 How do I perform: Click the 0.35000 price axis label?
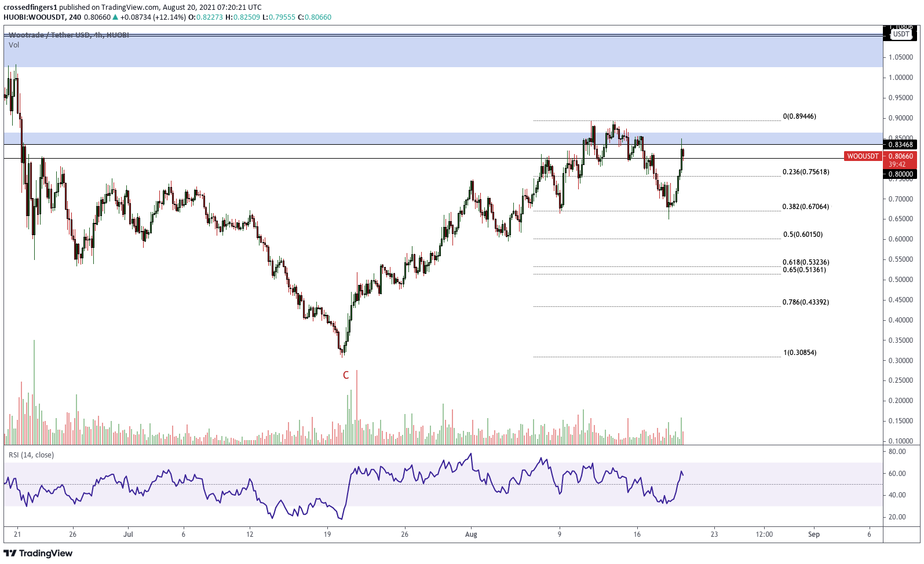[901, 340]
